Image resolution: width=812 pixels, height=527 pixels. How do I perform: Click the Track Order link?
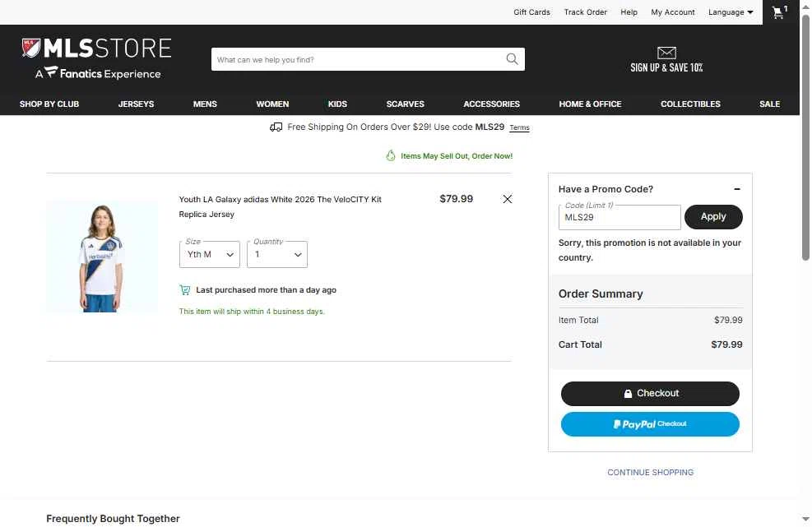[x=585, y=12]
